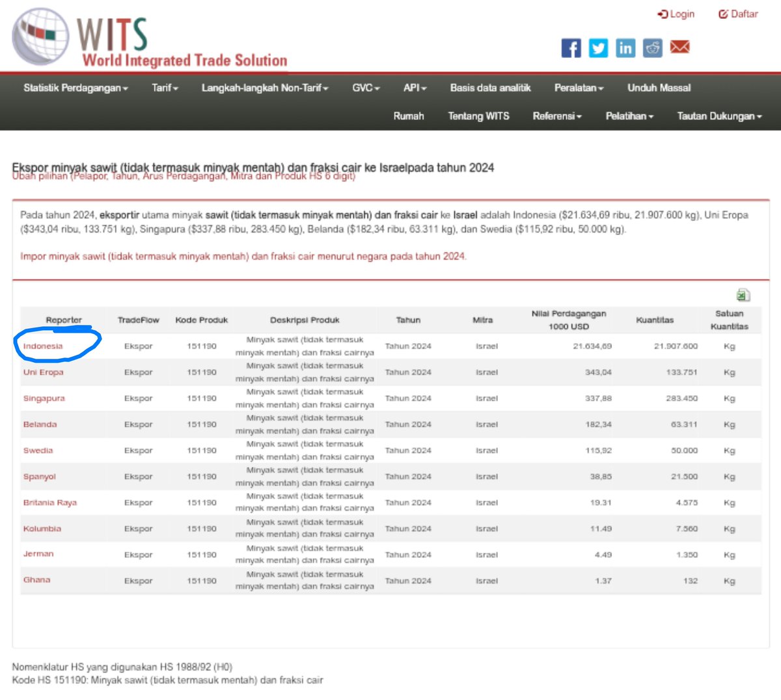Click the Deskripsi Produk column header
Viewport: 781px width, 700px height.
pos(305,320)
